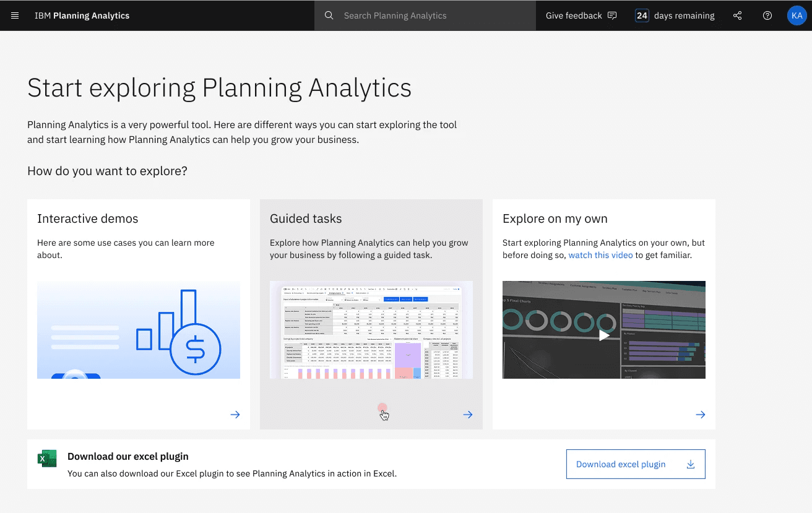Open the Interactive demos chart illustration
Viewport: 812px width, 513px height.
[x=139, y=330]
